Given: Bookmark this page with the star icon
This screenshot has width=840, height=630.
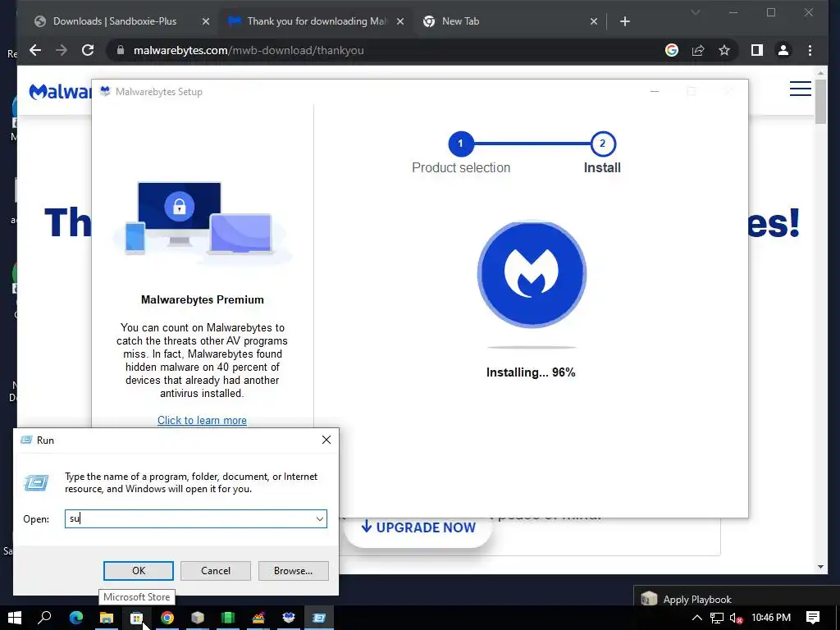Looking at the screenshot, I should point(724,50).
